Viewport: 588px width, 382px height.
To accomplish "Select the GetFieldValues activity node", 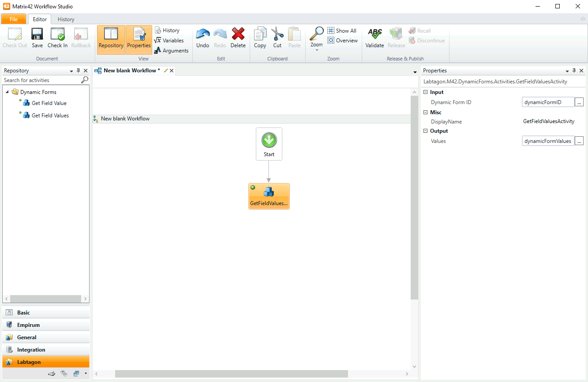I will (x=269, y=196).
